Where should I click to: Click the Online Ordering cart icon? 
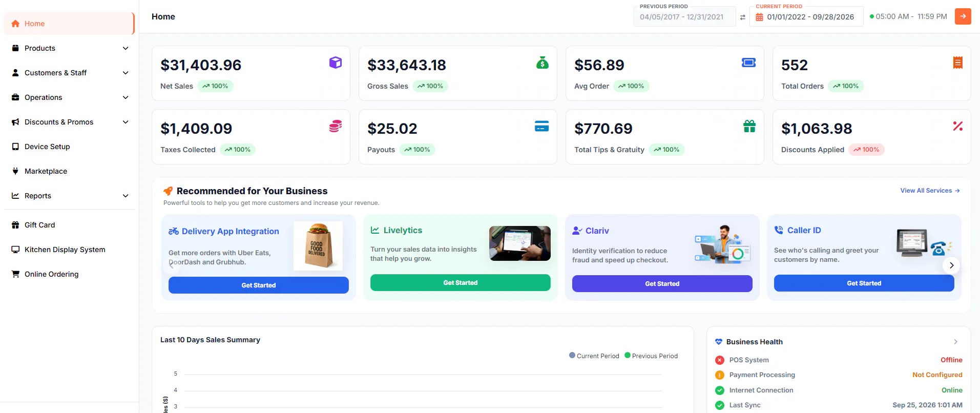tap(15, 274)
